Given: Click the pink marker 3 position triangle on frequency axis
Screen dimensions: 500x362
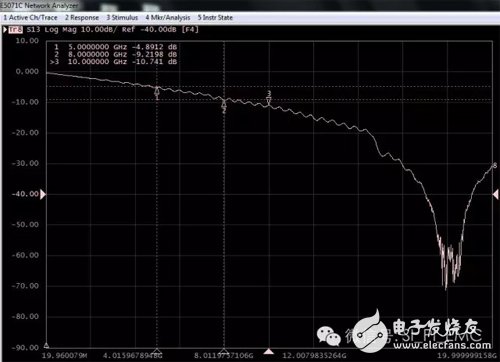Looking at the screenshot, I should point(269,351).
